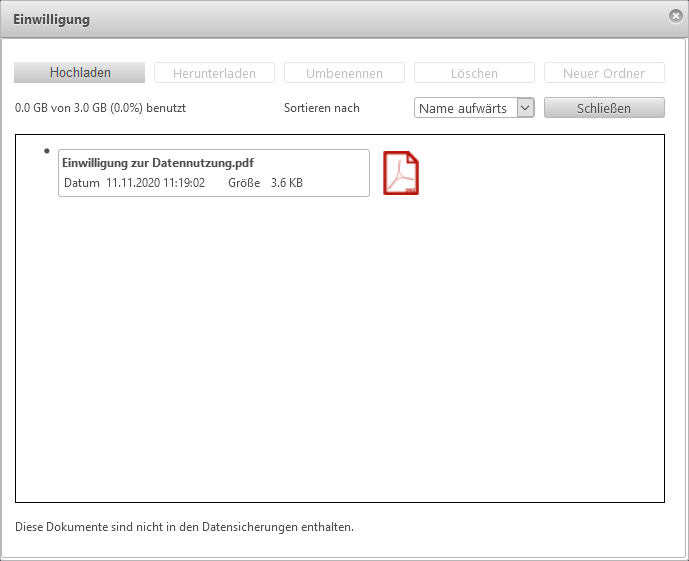Screen dimensions: 689x561
Task: Select Einwilligung zur Datennutzung.pdf file name
Action: pyautogui.click(x=158, y=163)
